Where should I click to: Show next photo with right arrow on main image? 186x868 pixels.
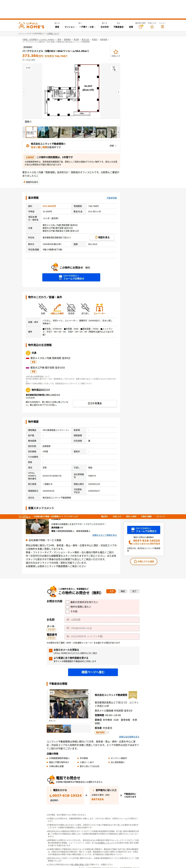(118, 92)
